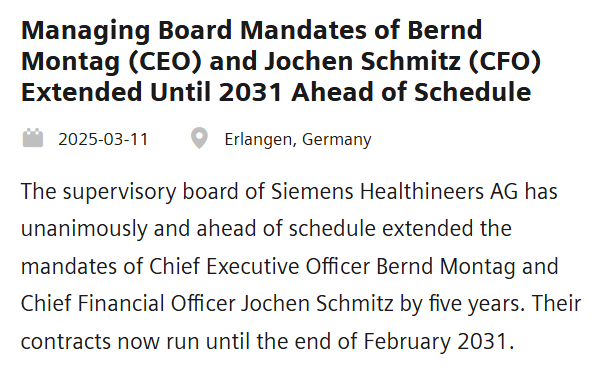Click "Ahead of Schedule" in the headline
595x371 pixels.
tap(411, 92)
